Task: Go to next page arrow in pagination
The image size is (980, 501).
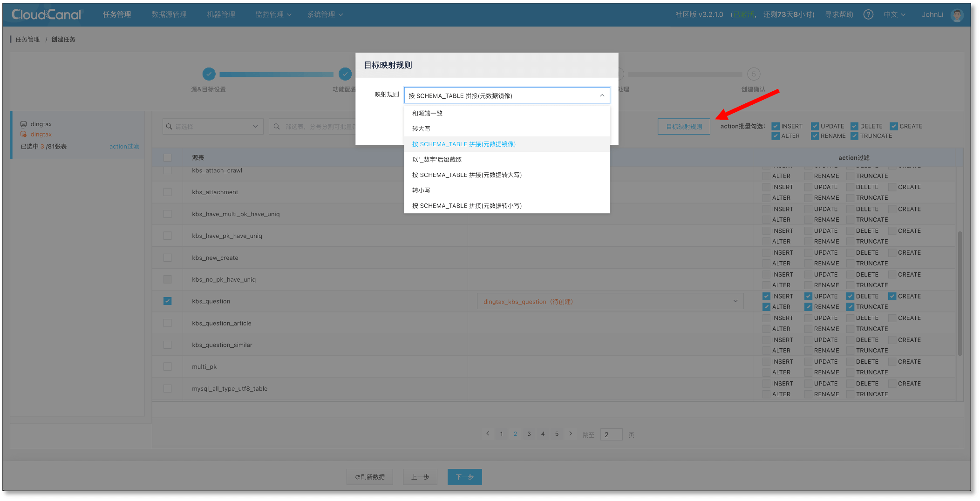Action: click(x=571, y=433)
